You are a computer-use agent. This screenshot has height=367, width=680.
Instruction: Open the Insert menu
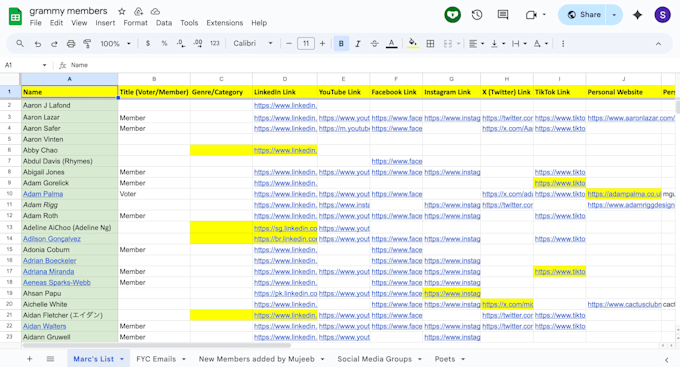105,23
